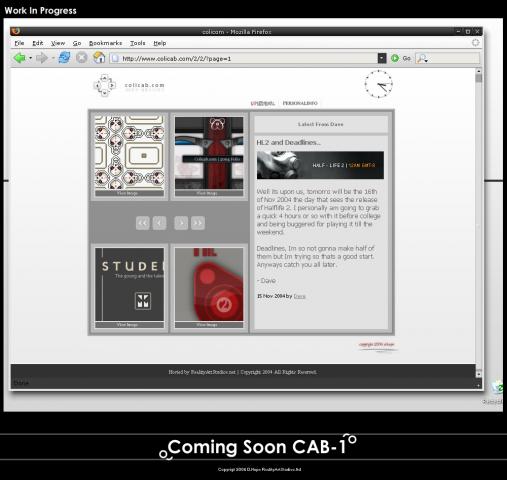This screenshot has height=480, width=507.
Task: Jump to last gallery page button
Action: (198, 223)
